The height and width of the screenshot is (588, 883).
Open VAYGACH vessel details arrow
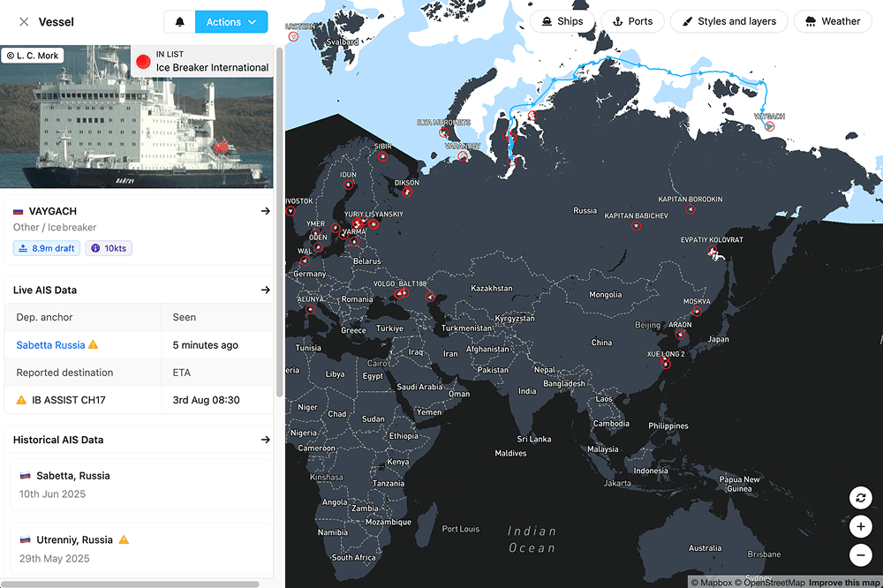coord(265,211)
